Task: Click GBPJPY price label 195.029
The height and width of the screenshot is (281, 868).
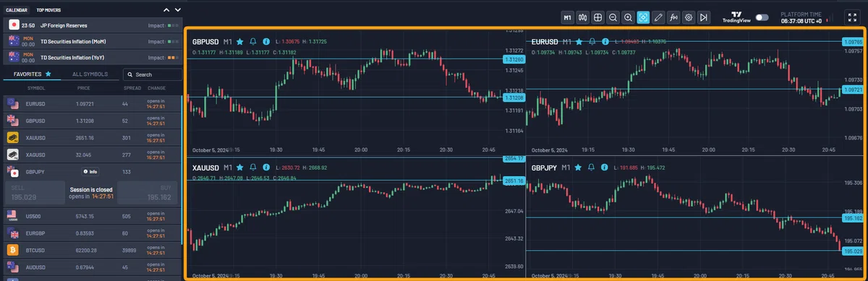Action: click(x=854, y=251)
